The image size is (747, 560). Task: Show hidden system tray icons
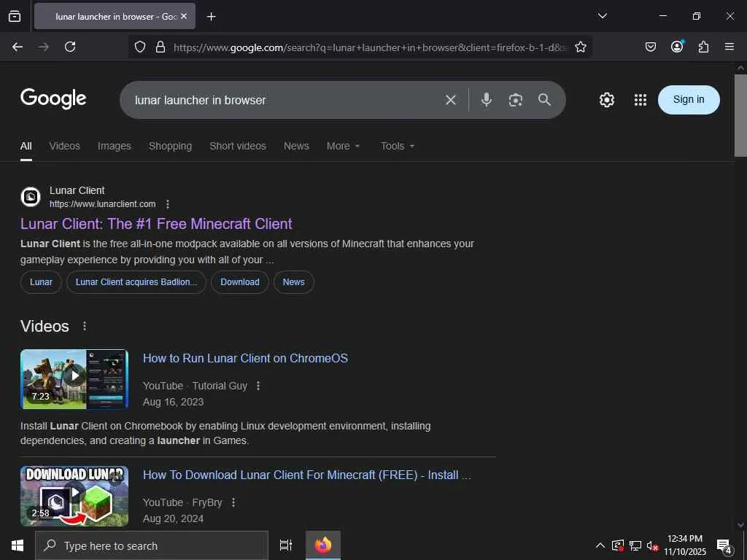point(600,545)
